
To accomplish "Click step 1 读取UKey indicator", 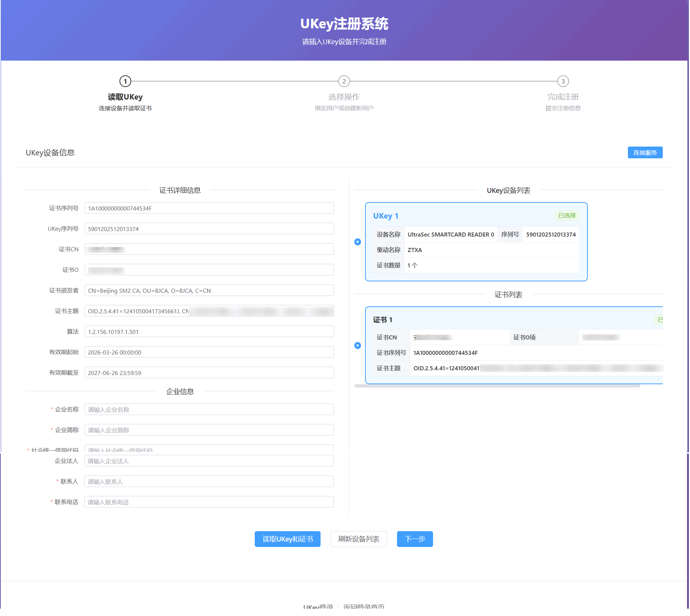I will pos(125,82).
